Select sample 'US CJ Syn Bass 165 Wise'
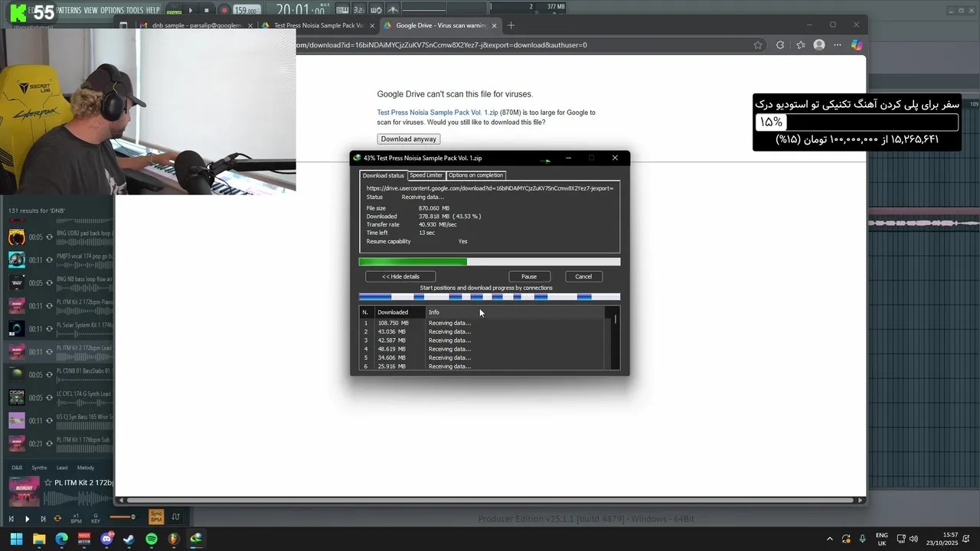The height and width of the screenshot is (551, 980). pos(61,420)
